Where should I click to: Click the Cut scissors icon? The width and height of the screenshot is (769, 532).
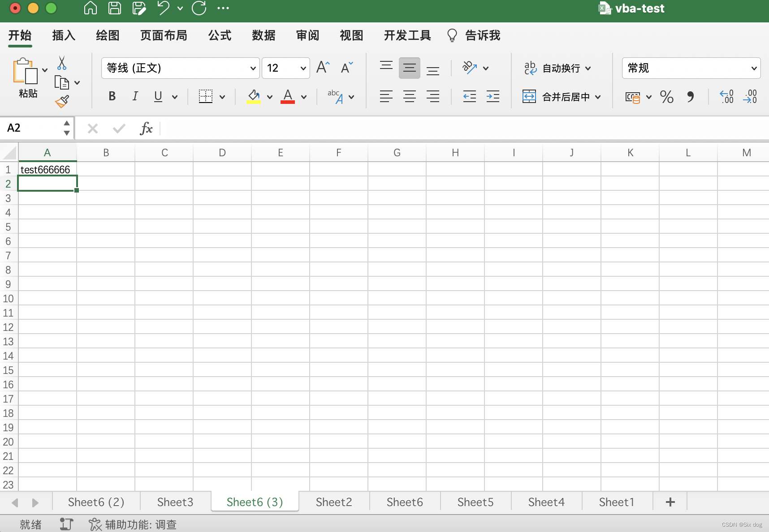[62, 63]
